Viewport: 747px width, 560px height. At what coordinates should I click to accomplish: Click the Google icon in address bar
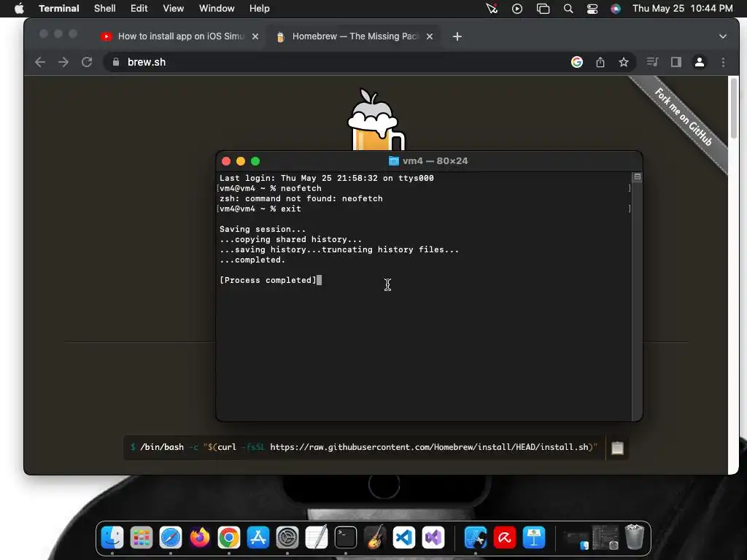pyautogui.click(x=577, y=62)
